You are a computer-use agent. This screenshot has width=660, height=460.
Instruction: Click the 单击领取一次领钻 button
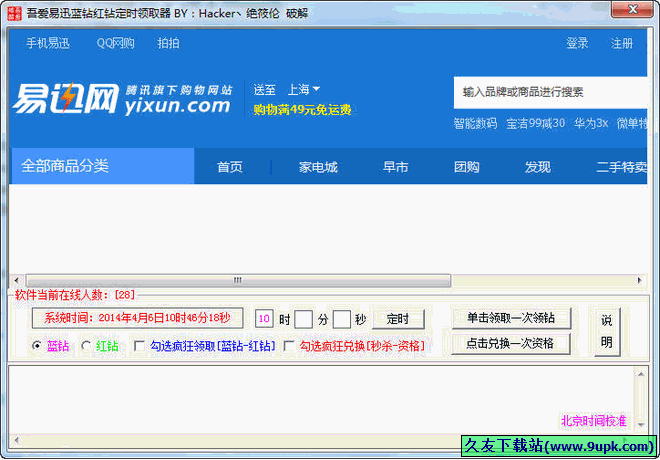pyautogui.click(x=511, y=318)
